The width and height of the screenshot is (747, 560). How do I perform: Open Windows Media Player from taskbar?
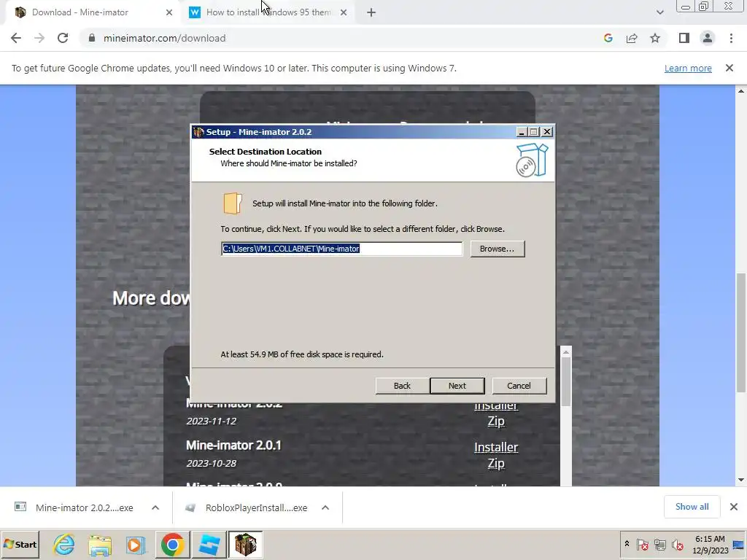[136, 544]
